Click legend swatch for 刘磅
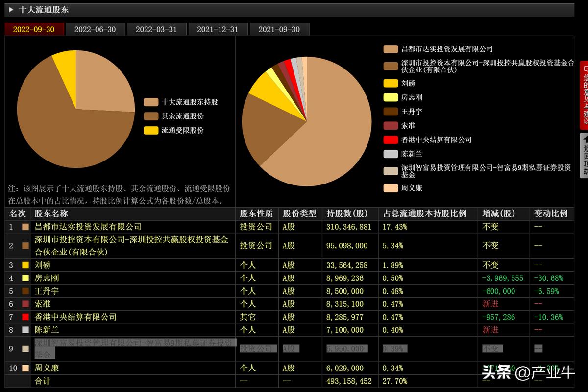Screen dimensions: 588x392 (x=391, y=83)
